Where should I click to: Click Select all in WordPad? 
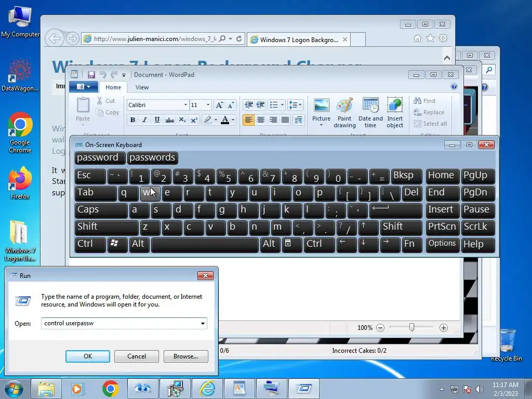pyautogui.click(x=430, y=124)
